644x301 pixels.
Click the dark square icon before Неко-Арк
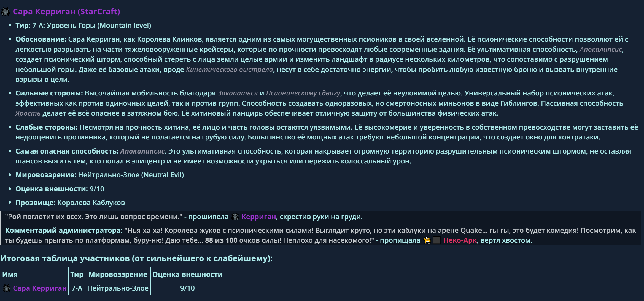coord(436,240)
